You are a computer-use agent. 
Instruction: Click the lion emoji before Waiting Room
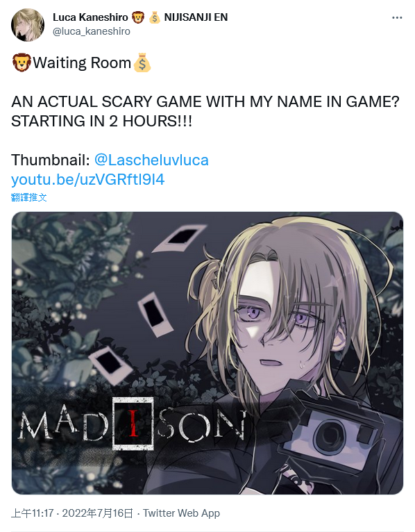tap(22, 63)
